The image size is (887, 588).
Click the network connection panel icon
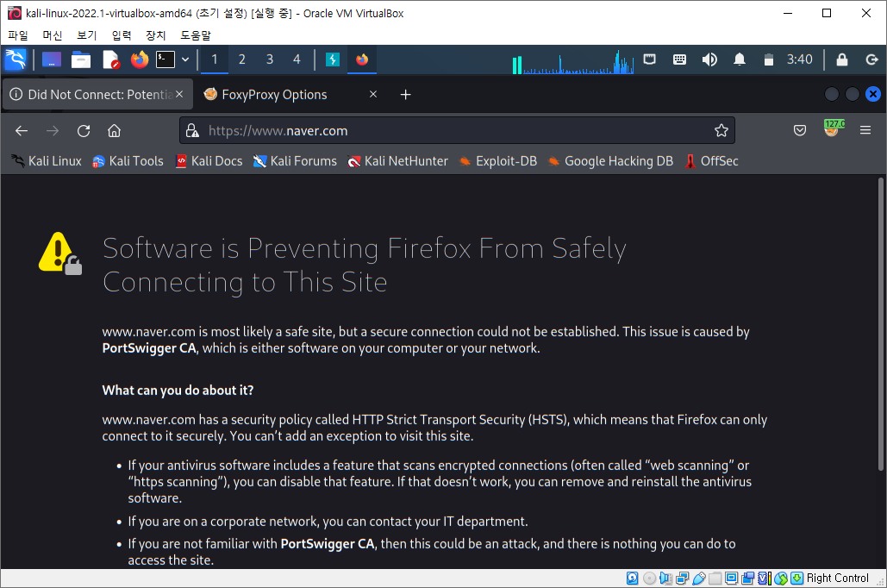tap(649, 59)
